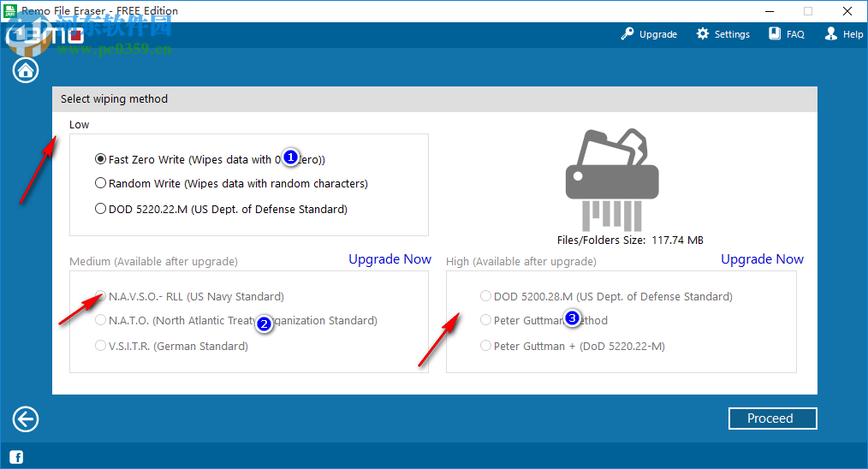The width and height of the screenshot is (868, 469).
Task: Click Upgrade Now link for High
Action: point(762,259)
